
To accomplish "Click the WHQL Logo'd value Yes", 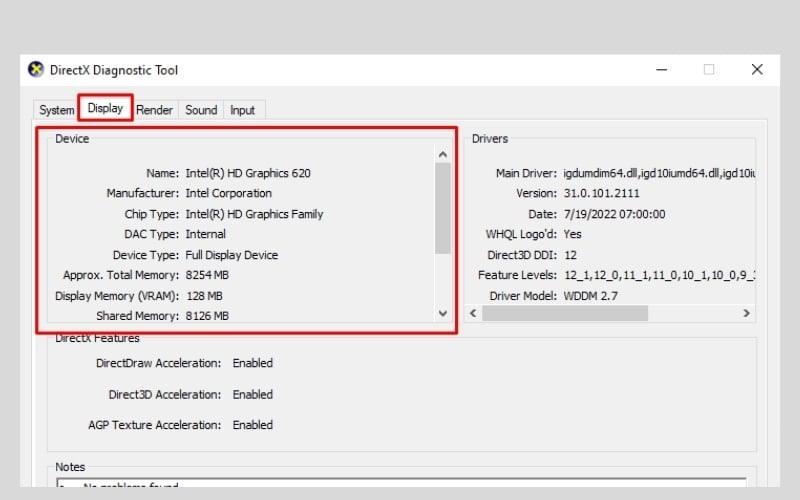I will (572, 234).
